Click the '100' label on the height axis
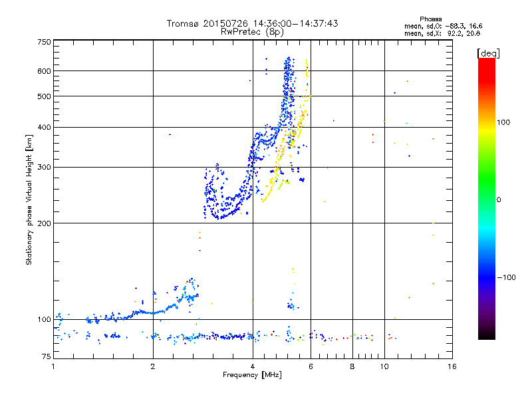Screen dimensions: 532x399 point(44,320)
